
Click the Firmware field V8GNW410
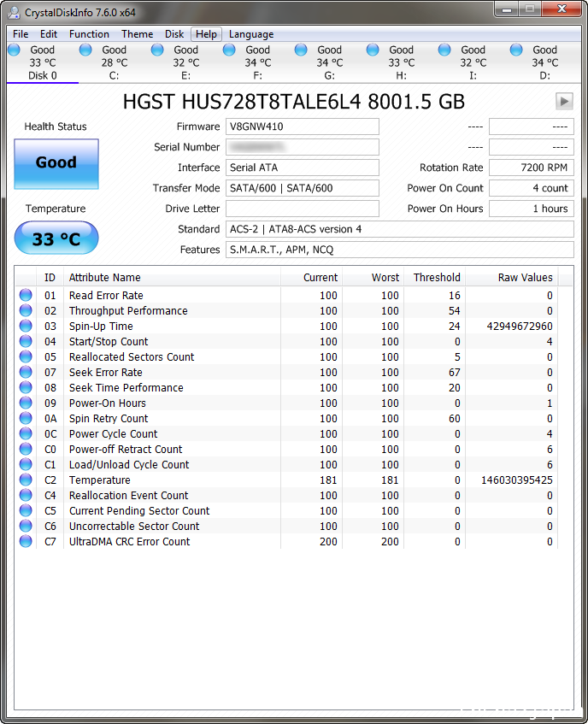coord(303,127)
